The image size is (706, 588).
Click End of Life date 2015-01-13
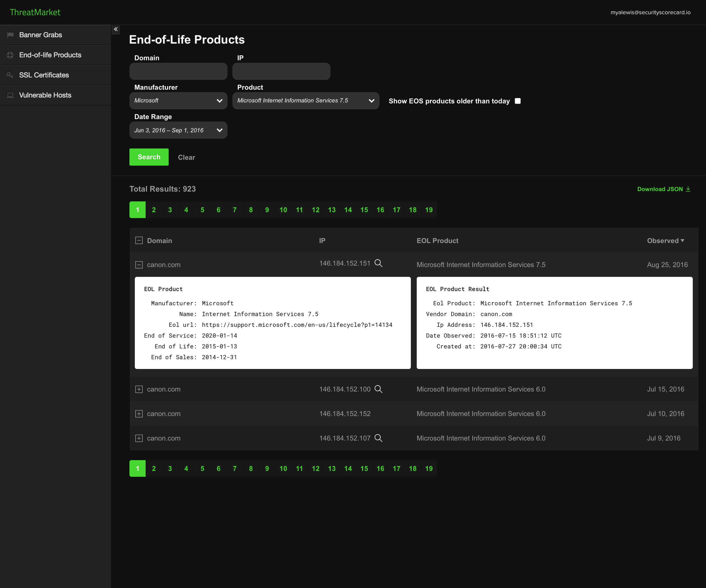[x=219, y=346]
